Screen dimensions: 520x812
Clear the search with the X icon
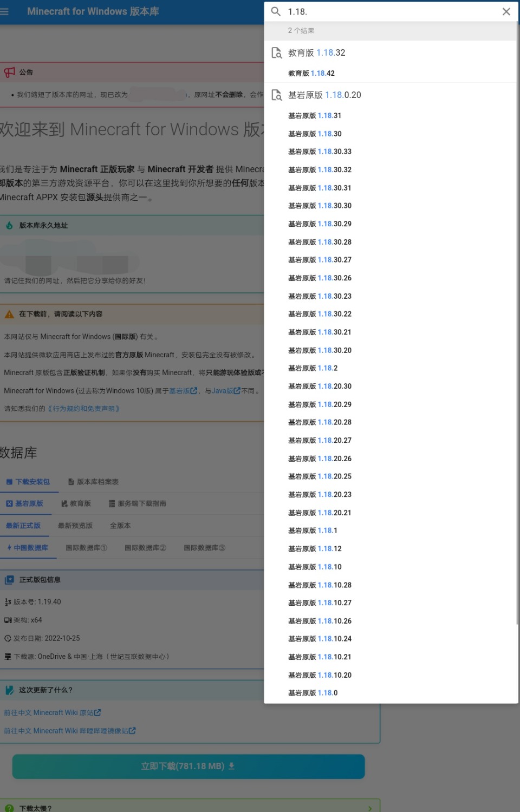[x=506, y=11]
